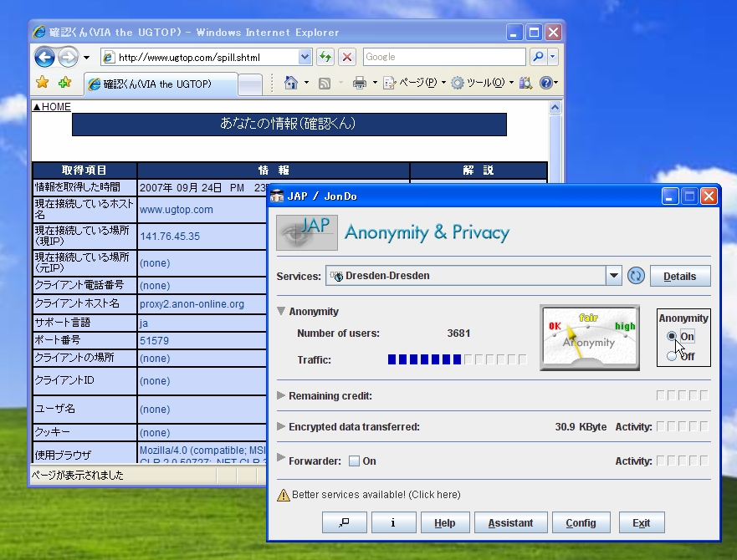
Task: Click the IE Back arrow button
Action: 44,58
